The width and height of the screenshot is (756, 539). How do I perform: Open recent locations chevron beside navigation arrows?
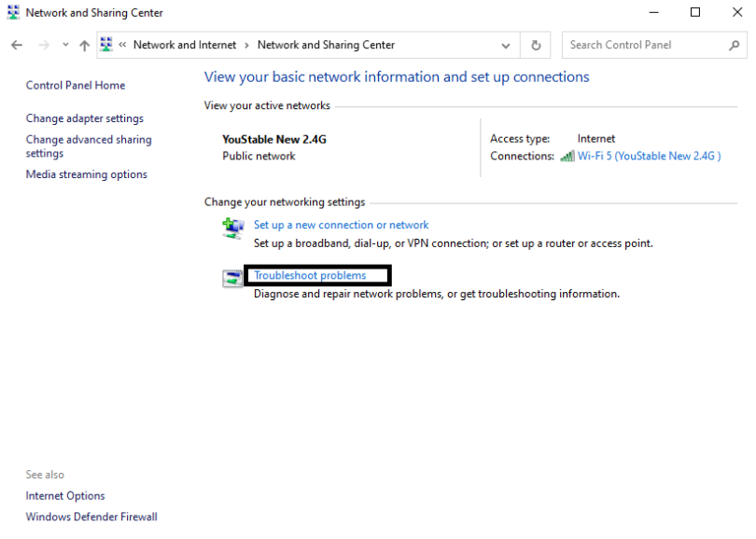pyautogui.click(x=64, y=45)
